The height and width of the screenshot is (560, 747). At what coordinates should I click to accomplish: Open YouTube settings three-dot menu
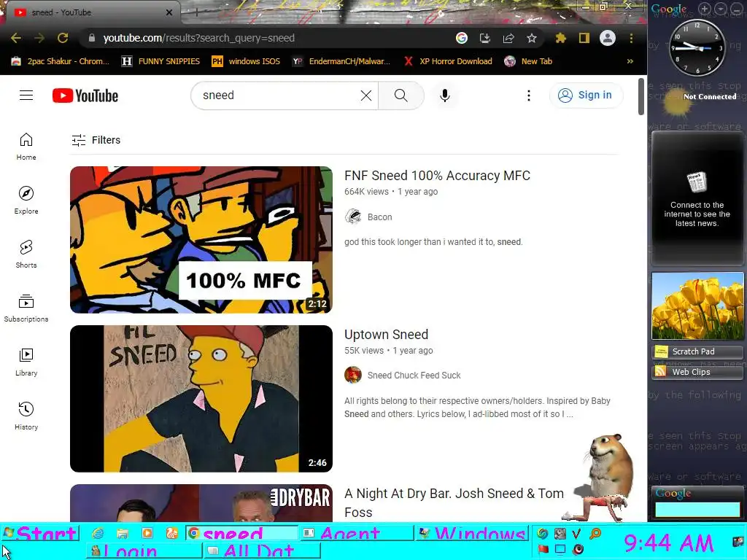click(x=528, y=96)
